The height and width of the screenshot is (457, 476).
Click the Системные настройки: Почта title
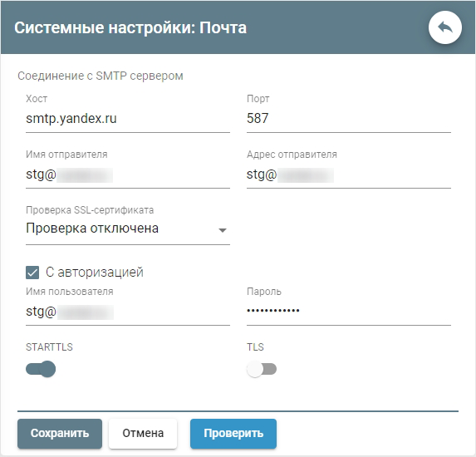click(x=130, y=28)
